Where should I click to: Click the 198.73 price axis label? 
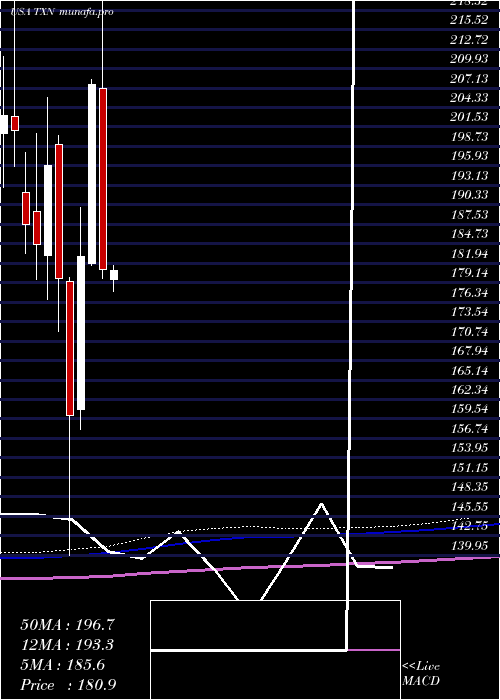(469, 137)
